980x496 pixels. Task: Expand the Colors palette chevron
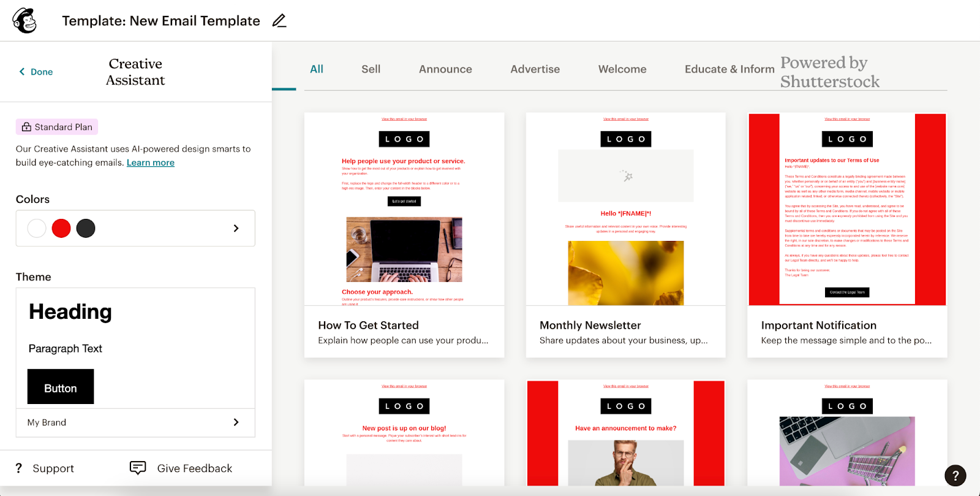point(236,228)
